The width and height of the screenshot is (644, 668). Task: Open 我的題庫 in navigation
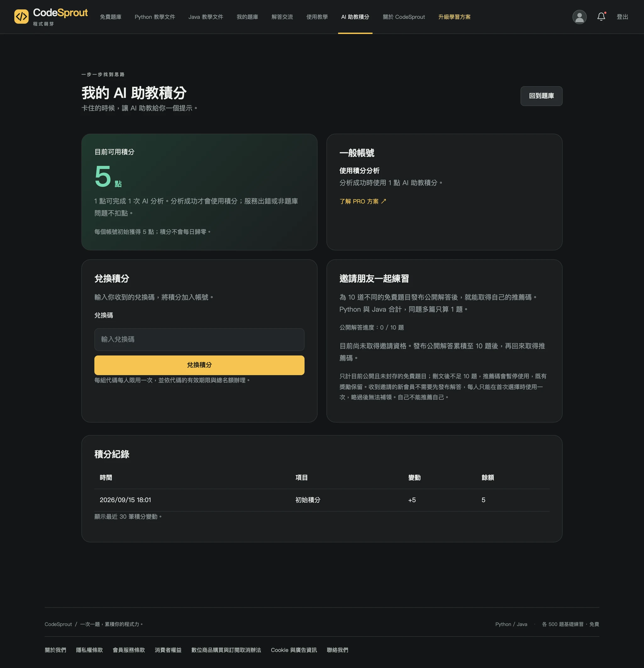(247, 17)
